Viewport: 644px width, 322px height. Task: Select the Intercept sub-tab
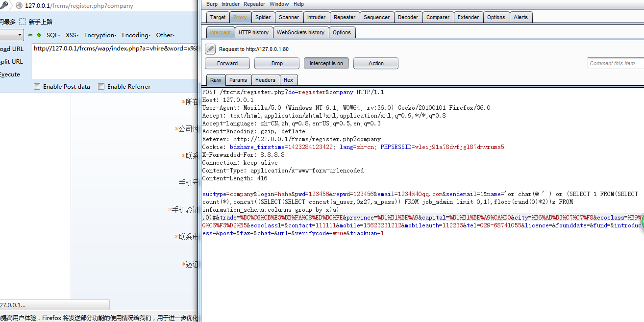pyautogui.click(x=221, y=32)
